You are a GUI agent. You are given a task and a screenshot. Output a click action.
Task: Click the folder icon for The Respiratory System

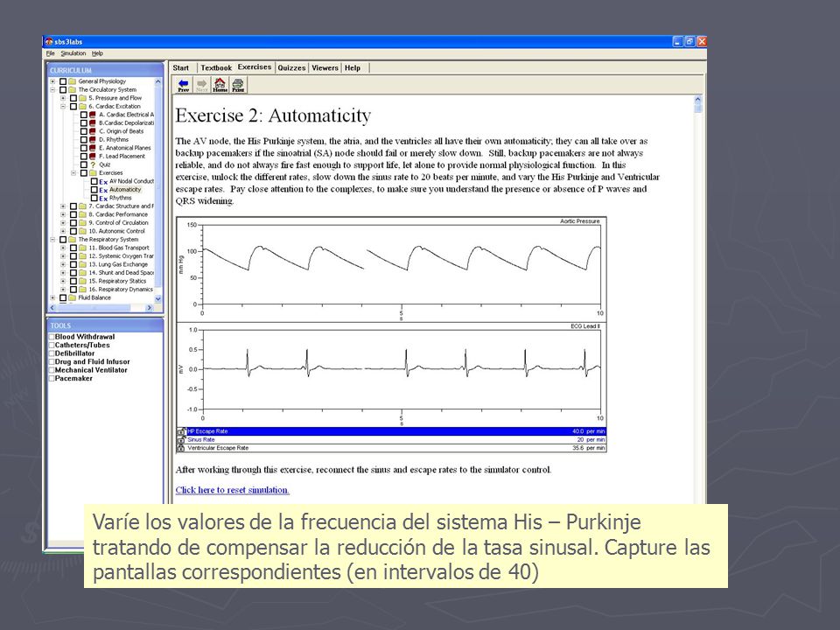[73, 240]
